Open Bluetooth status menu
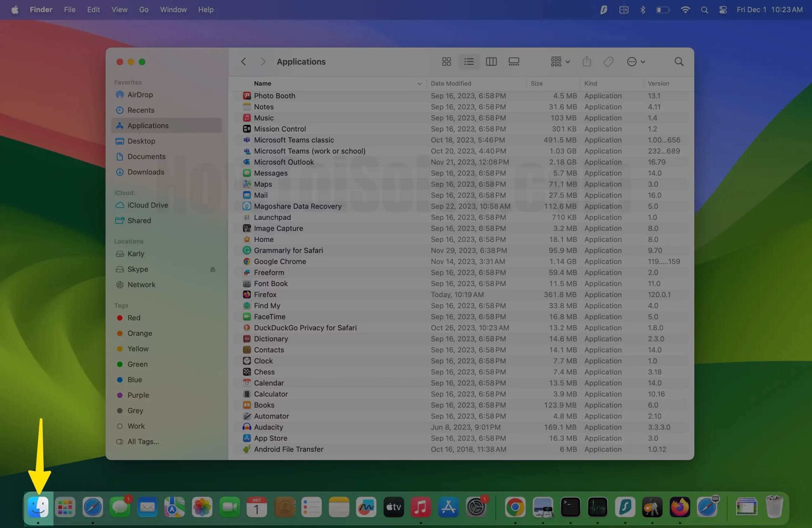 coord(642,10)
